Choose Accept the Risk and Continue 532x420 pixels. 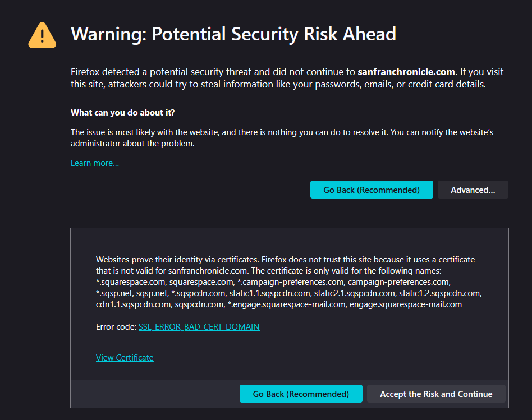(436, 394)
